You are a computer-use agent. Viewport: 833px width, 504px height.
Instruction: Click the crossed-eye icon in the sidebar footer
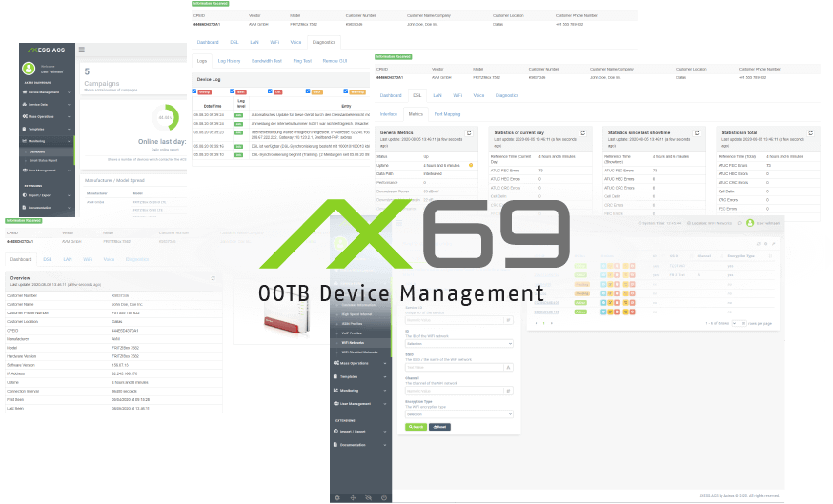point(368,498)
